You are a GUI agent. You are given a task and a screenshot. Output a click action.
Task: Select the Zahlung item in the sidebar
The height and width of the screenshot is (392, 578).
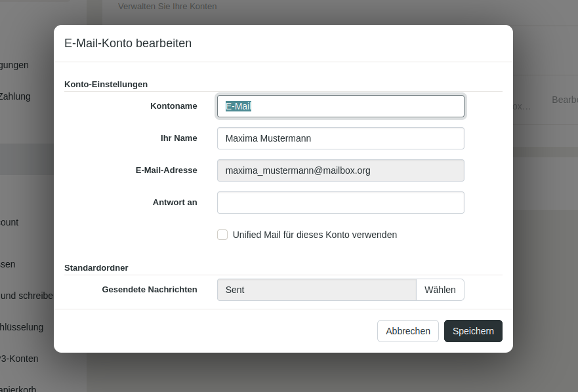coord(15,96)
